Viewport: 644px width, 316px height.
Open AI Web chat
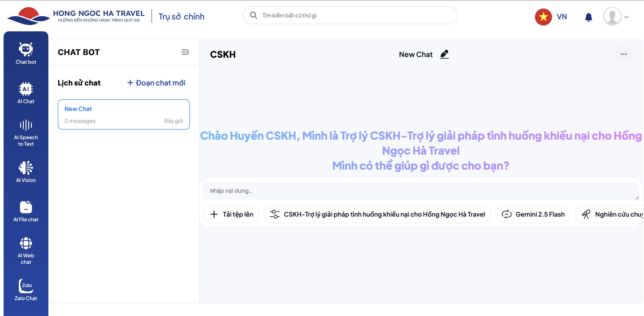coord(26,251)
